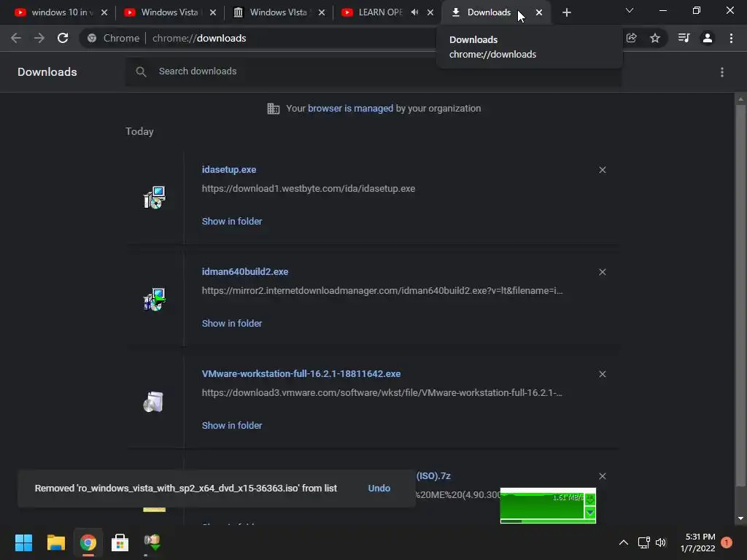
Task: Open idasetup.exe file link
Action: [x=228, y=169]
